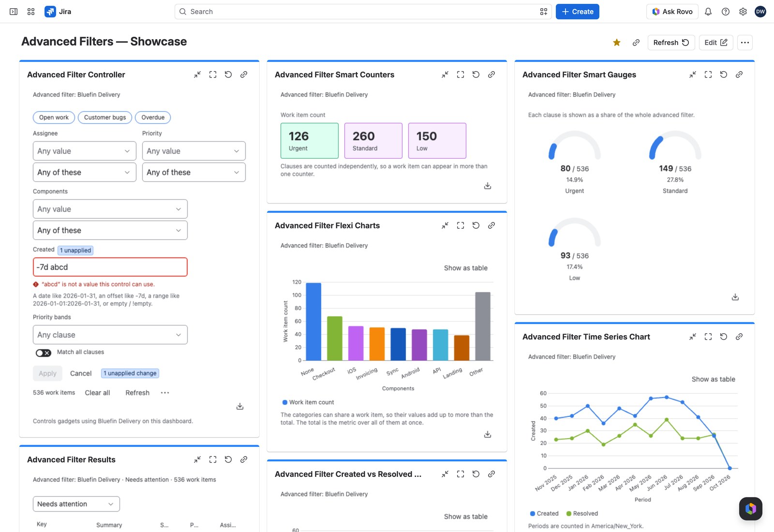Maximize the Advanced Filter Time Series Chart
The height and width of the screenshot is (532, 774).
click(x=708, y=337)
